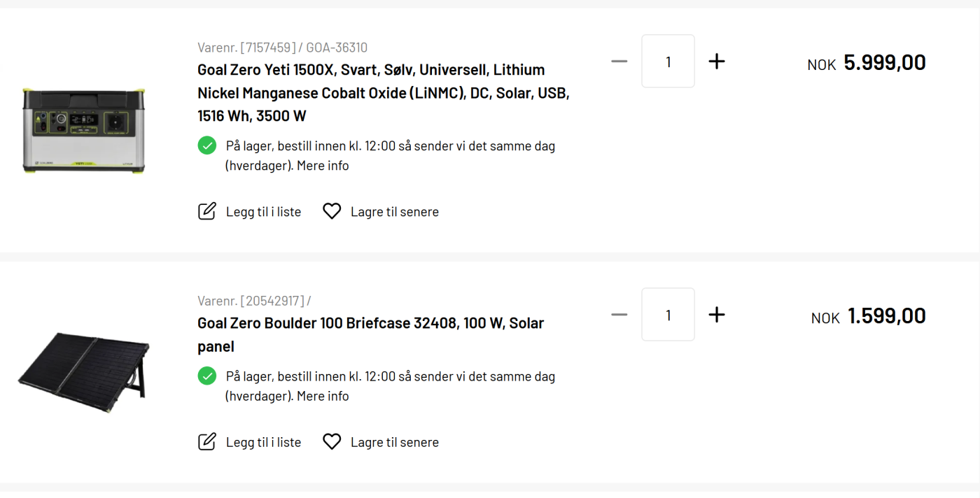Click 'Mere info' under Yeti 1500X stock status

pyautogui.click(x=323, y=166)
